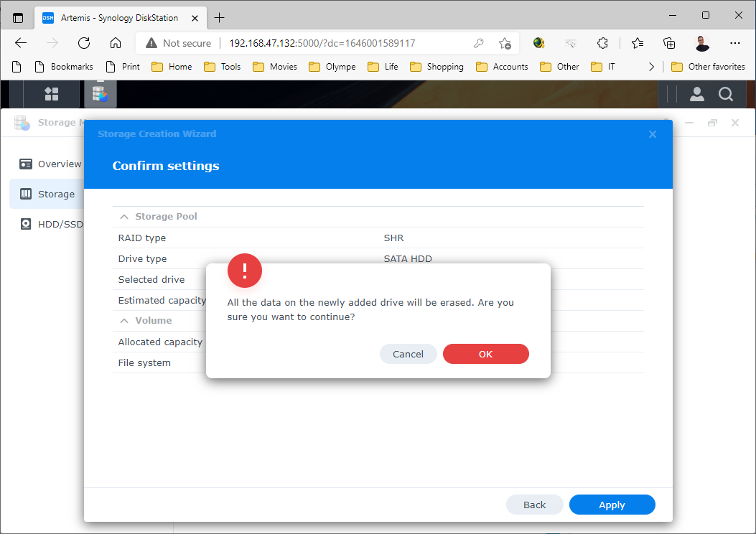
Task: Click the browser back arrow
Action: 21,43
